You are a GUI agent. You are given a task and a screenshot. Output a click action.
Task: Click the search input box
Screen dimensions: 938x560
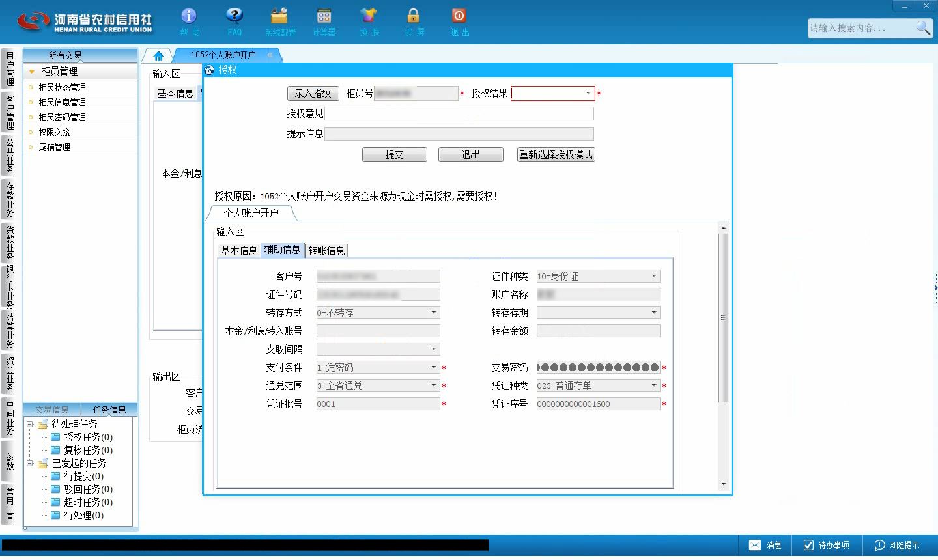(x=861, y=28)
